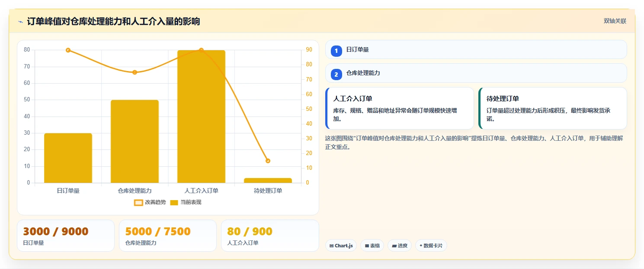This screenshot has height=269, width=644.
Task: Open the 仓库处理能力 list item
Action: pyautogui.click(x=476, y=73)
